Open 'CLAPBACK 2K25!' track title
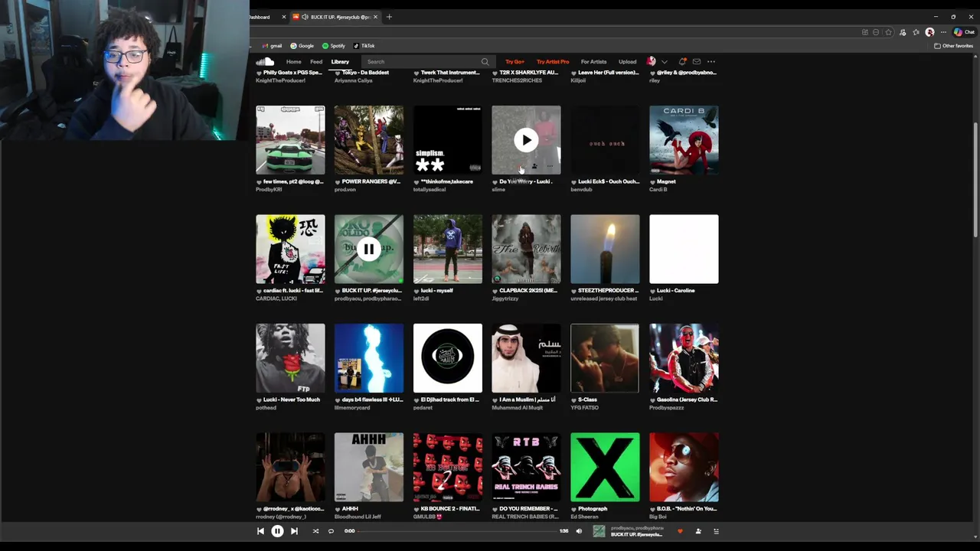980x551 pixels. (528, 291)
